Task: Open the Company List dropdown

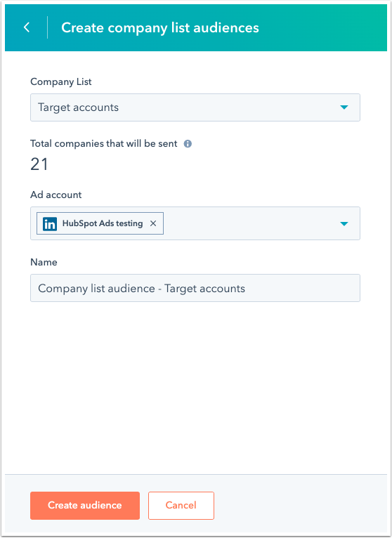Action: tap(195, 107)
